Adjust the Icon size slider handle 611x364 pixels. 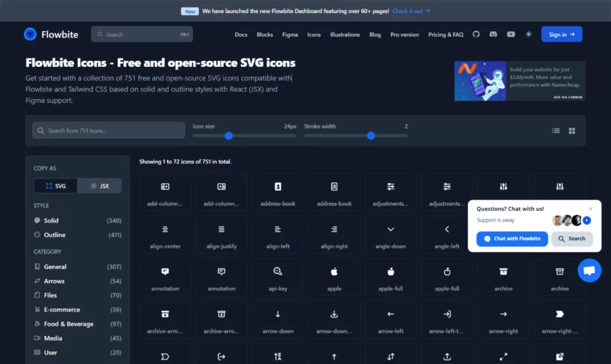[229, 135]
